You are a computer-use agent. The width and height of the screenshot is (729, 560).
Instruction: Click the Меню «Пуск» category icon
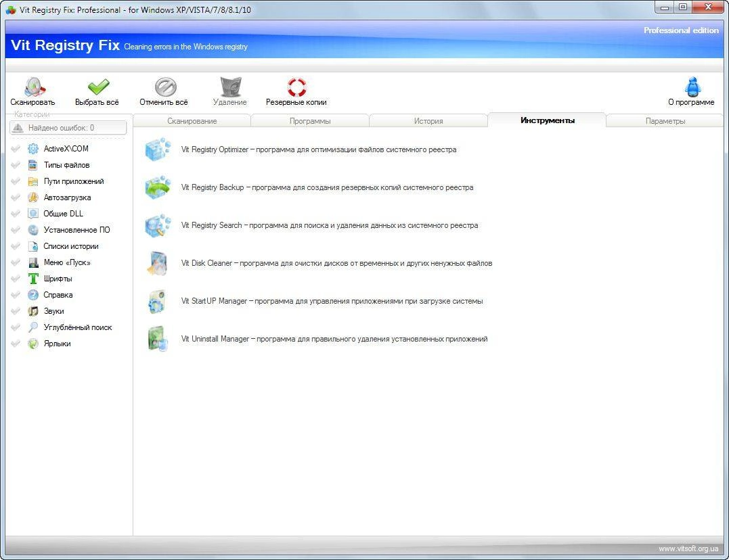pos(33,262)
